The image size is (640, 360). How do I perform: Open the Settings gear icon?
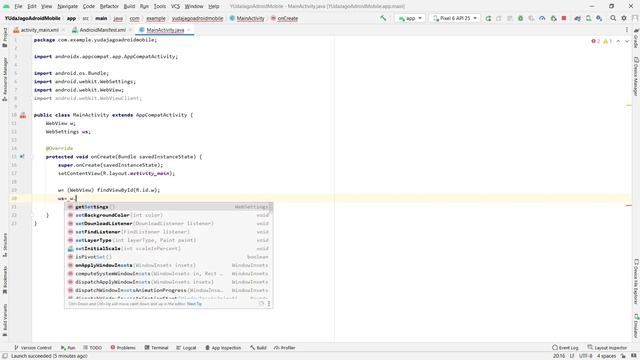click(624, 18)
